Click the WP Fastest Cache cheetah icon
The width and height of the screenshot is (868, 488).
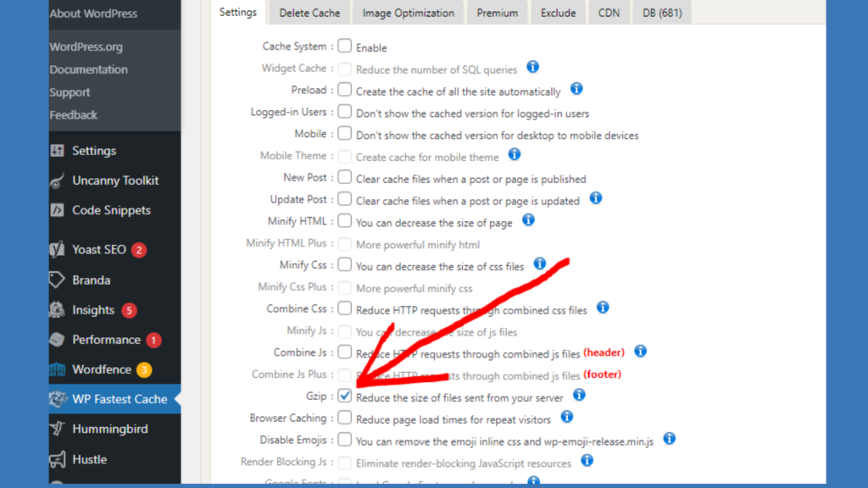coord(57,399)
